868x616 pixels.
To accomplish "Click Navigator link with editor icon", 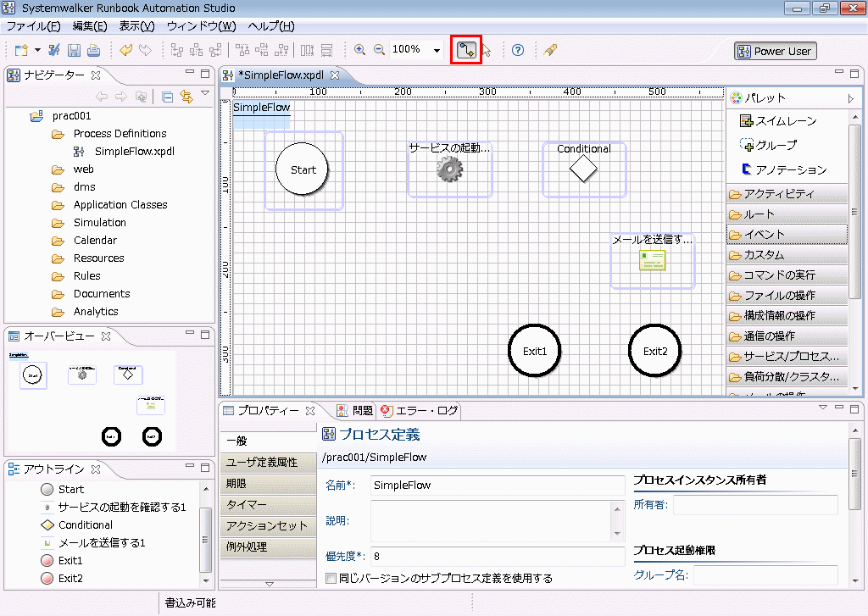I will [x=186, y=97].
